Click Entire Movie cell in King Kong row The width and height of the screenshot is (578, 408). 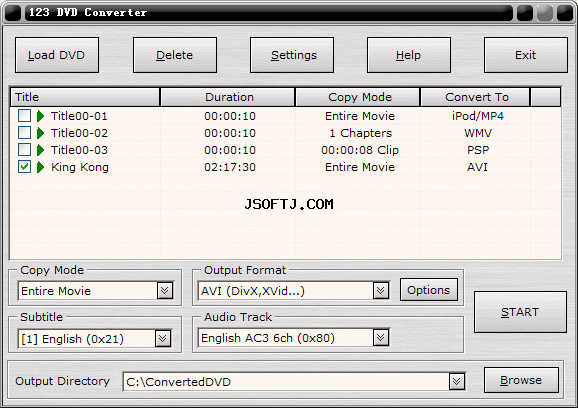click(x=360, y=167)
